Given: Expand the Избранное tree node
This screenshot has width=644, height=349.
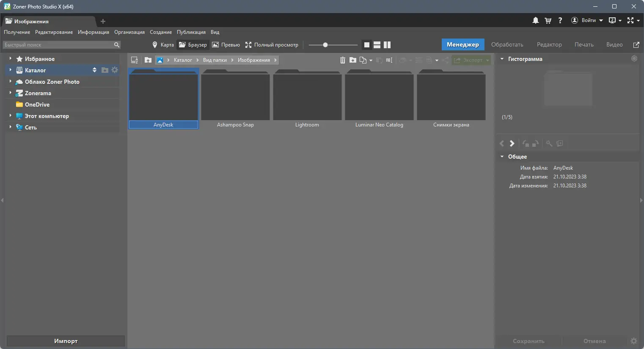Looking at the screenshot, I should (x=10, y=58).
